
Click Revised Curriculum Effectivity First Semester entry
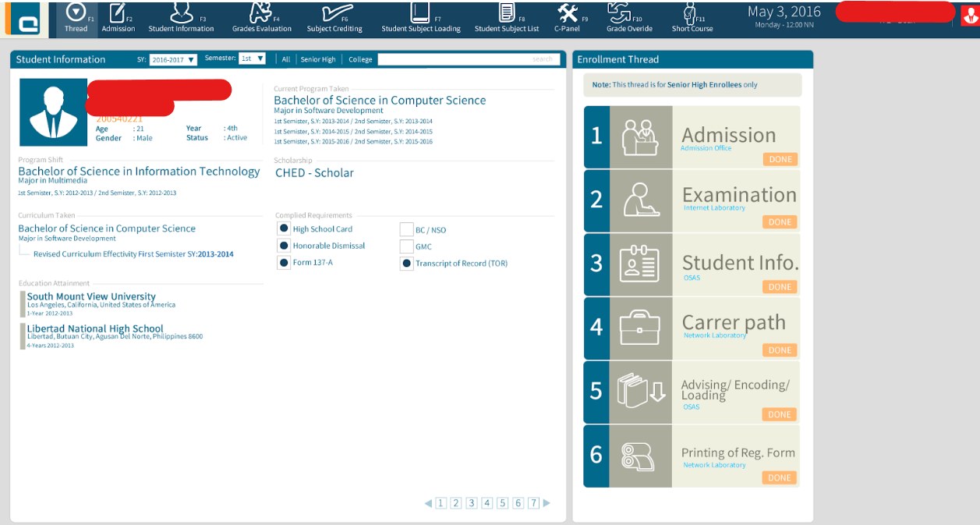(133, 254)
